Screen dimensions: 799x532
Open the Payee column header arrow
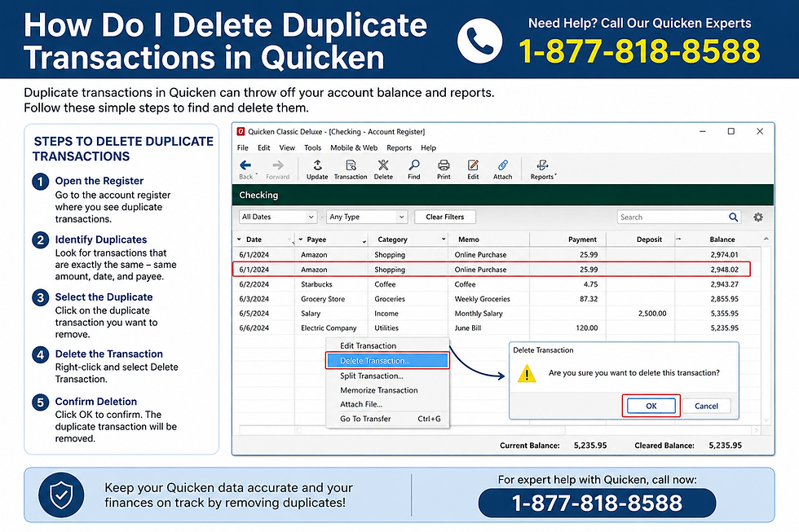(x=301, y=240)
